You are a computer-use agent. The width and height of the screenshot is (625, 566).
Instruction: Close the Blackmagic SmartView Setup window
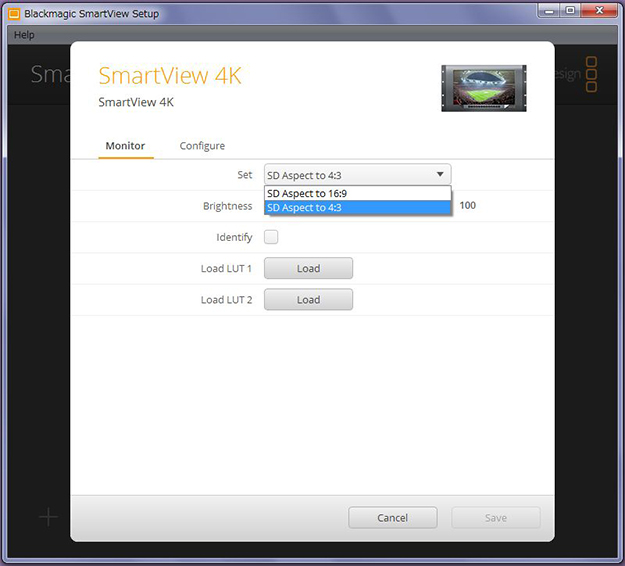(x=599, y=11)
